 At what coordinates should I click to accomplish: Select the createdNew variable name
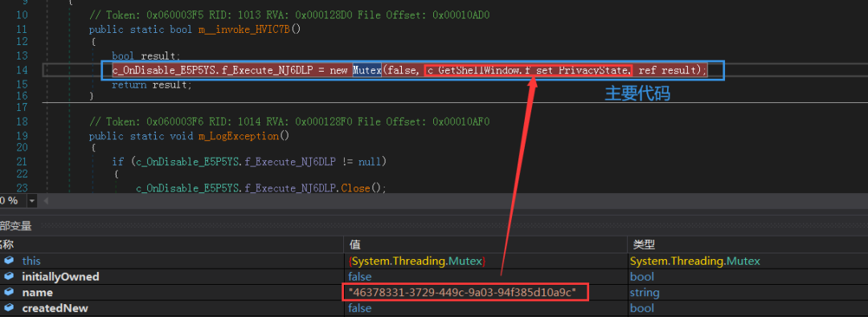click(x=55, y=308)
